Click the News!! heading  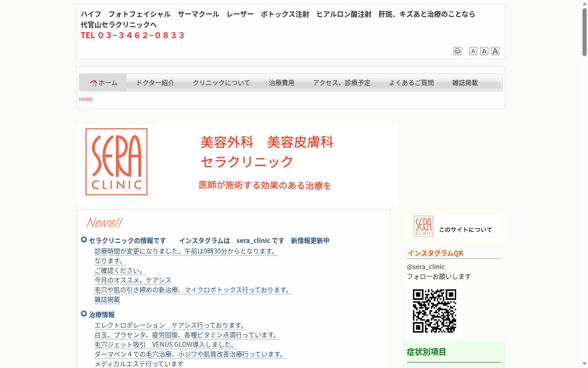(104, 223)
